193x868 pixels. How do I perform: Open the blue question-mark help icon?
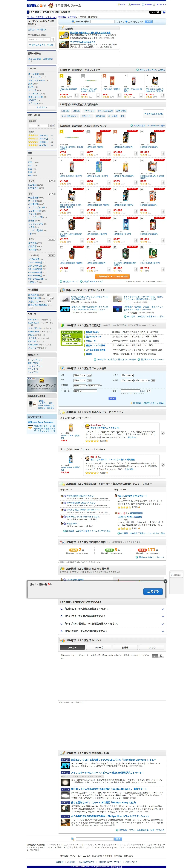[164, 12]
